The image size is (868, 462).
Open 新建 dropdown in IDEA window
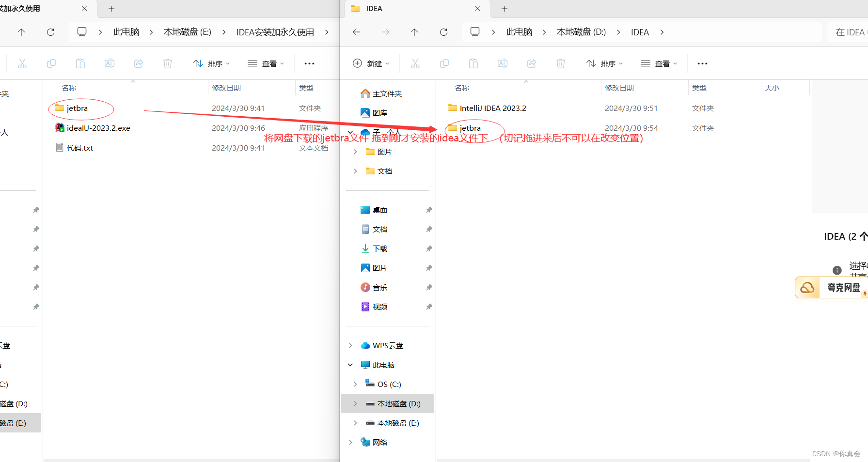371,63
